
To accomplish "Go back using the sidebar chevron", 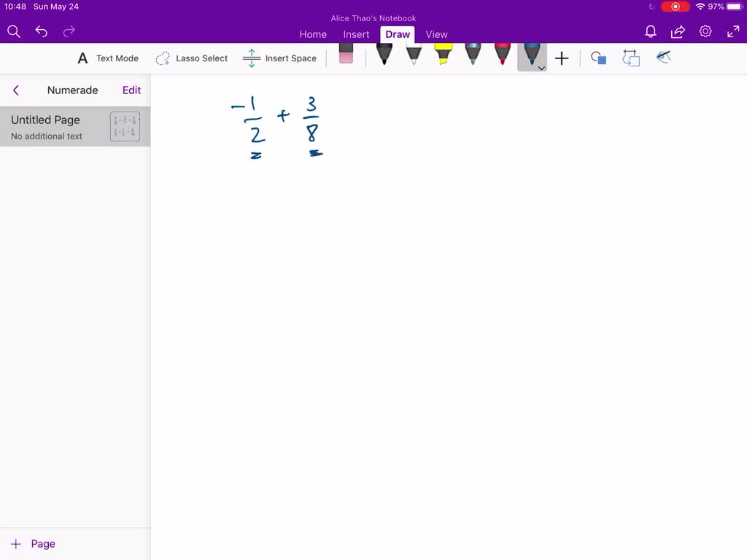I will point(16,90).
